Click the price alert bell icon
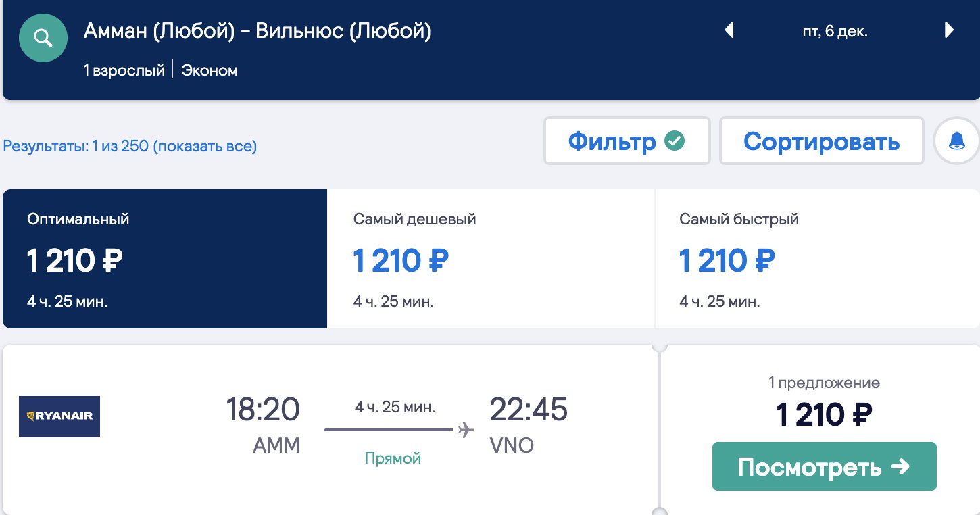The image size is (980, 515). coord(956,141)
